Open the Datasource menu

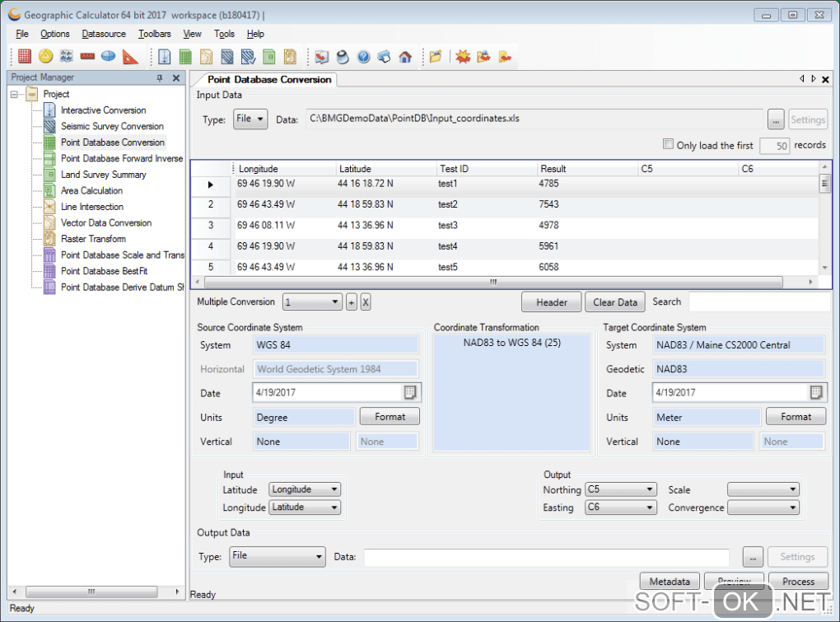104,34
